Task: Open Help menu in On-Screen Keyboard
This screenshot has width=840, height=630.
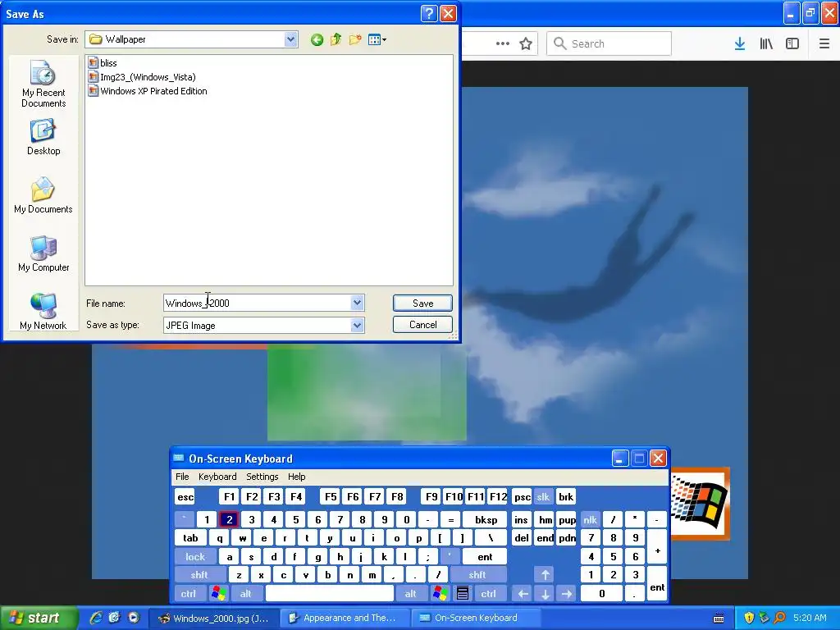Action: (x=296, y=477)
